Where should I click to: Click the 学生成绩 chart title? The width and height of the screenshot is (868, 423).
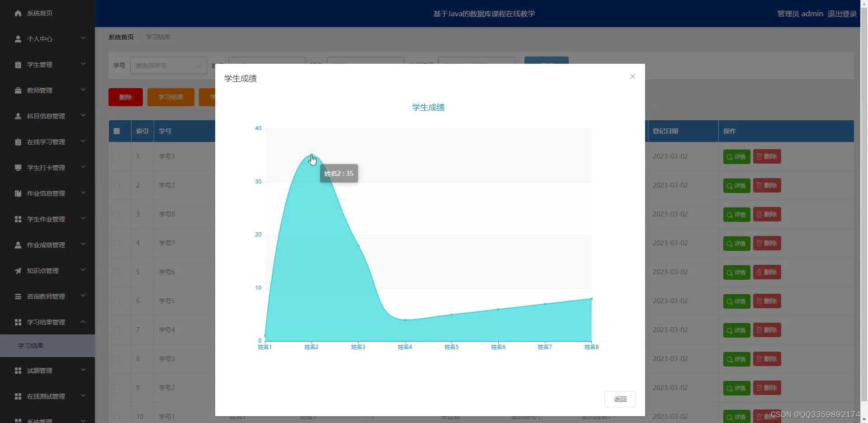point(428,107)
